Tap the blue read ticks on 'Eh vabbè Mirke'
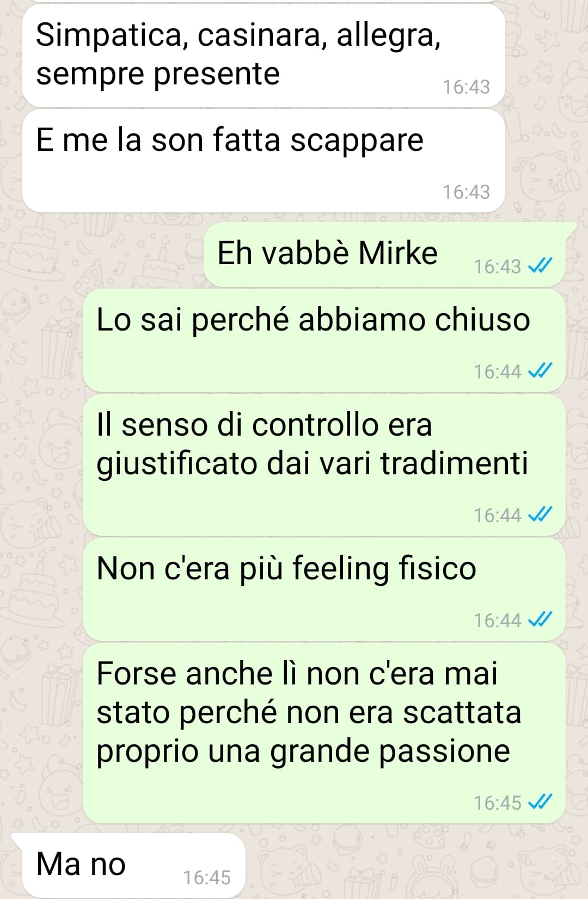Viewport: 588px width, 899px height. click(541, 266)
